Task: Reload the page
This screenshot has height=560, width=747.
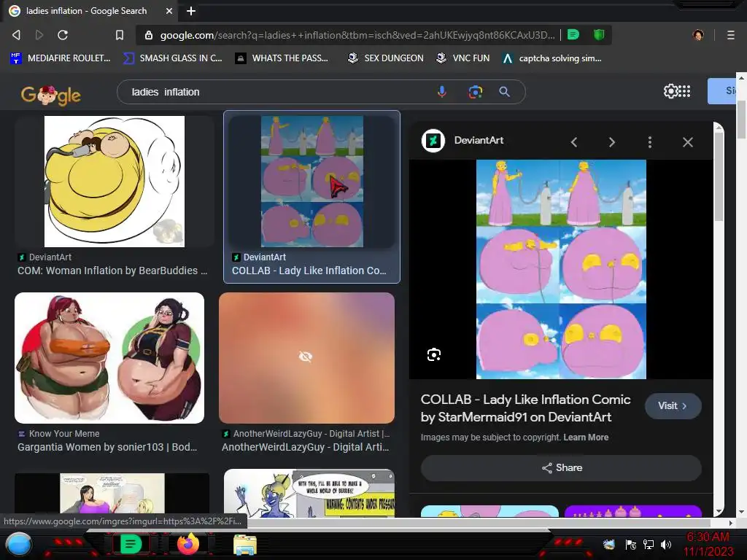Action: pyautogui.click(x=63, y=35)
